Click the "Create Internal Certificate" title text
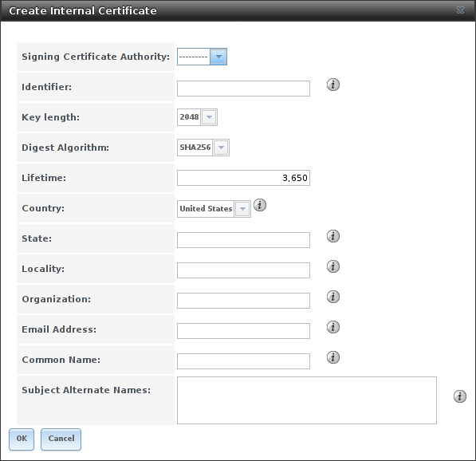The width and height of the screenshot is (476, 461). tap(83, 10)
